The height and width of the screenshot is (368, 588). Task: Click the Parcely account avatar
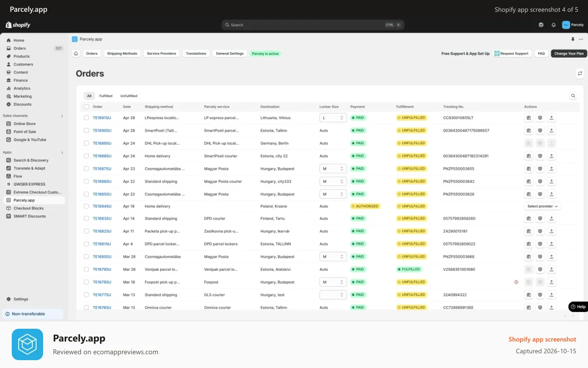566,25
